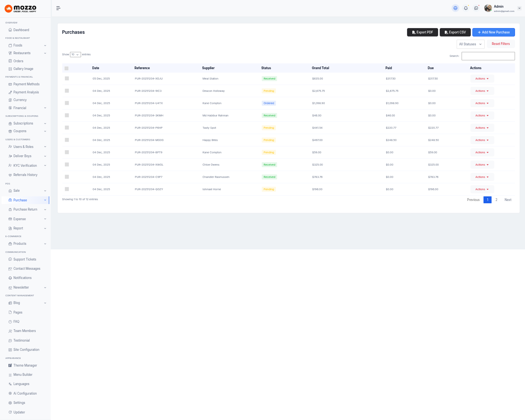Click the Search input field
Viewport: 525px width, 420px height.
[488, 56]
